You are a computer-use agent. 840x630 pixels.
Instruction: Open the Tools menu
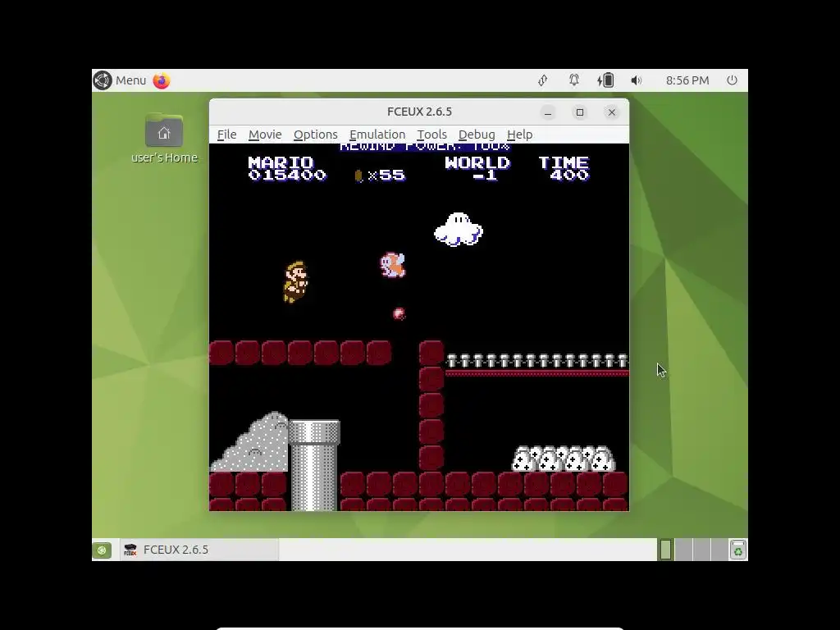pyautogui.click(x=431, y=135)
